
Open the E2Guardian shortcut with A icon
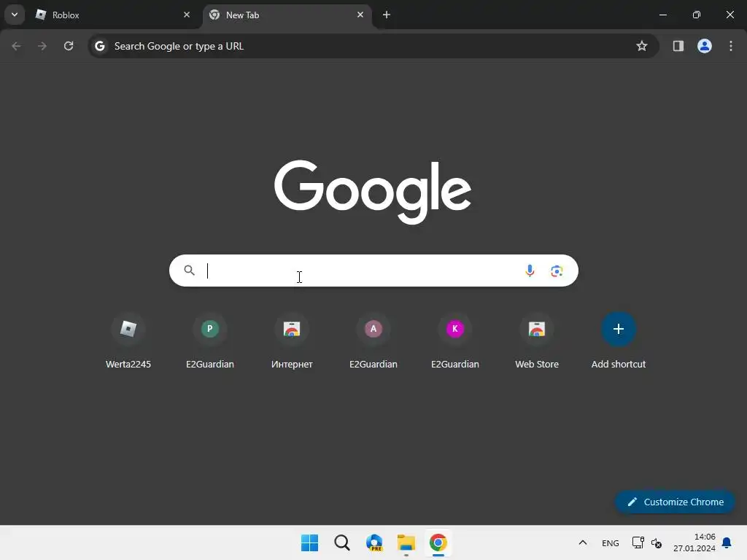373,341
